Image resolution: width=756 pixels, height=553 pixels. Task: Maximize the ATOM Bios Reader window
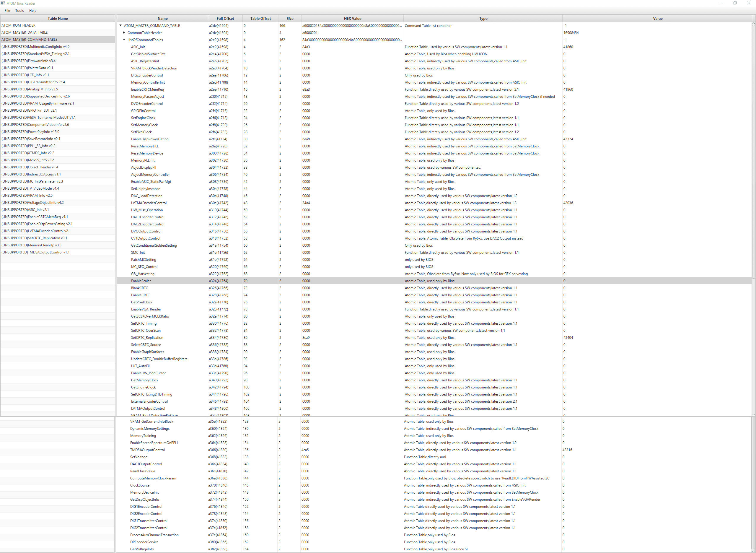(735, 3)
